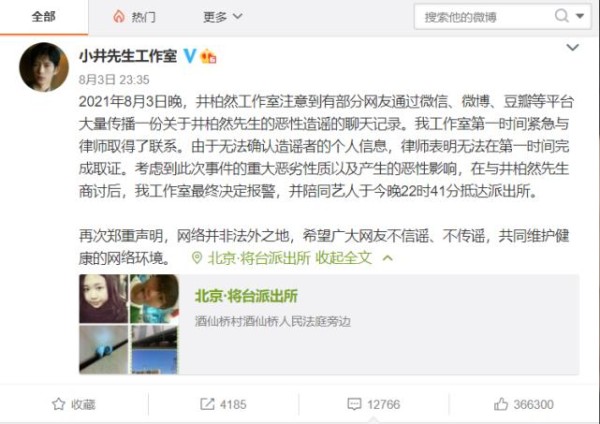
Task: Expand the 更多 dropdown menu
Action: point(223,17)
